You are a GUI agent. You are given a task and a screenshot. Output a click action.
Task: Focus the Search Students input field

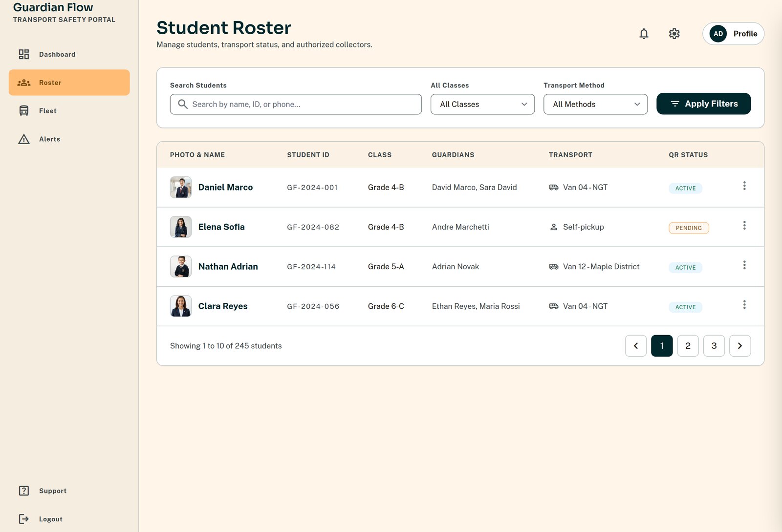point(296,104)
